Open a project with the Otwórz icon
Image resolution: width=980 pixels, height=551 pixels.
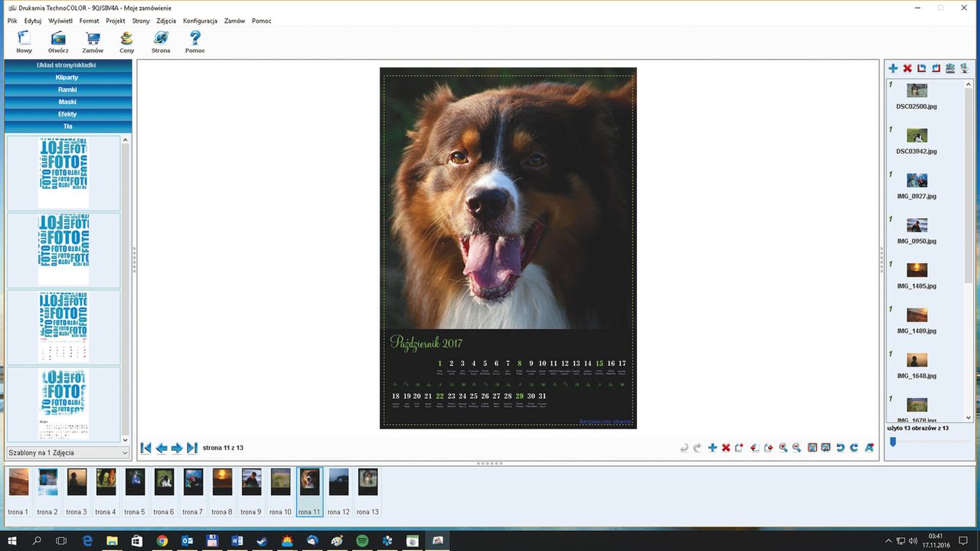point(58,38)
